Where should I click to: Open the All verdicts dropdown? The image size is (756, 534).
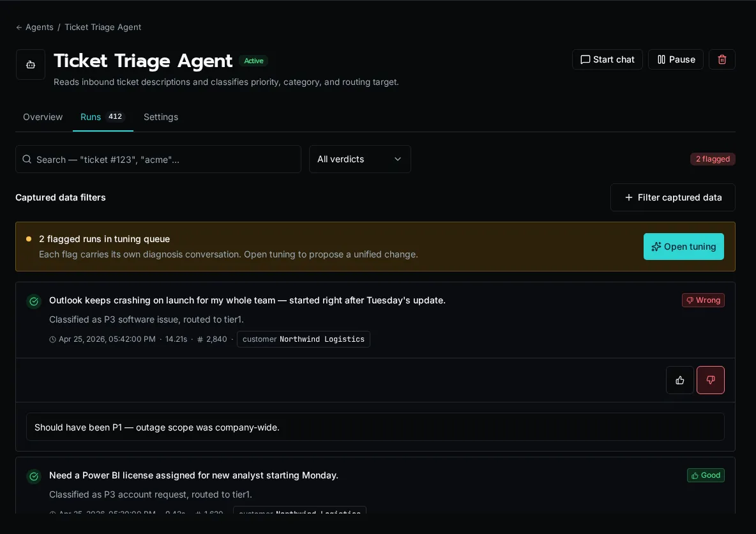[x=359, y=159]
